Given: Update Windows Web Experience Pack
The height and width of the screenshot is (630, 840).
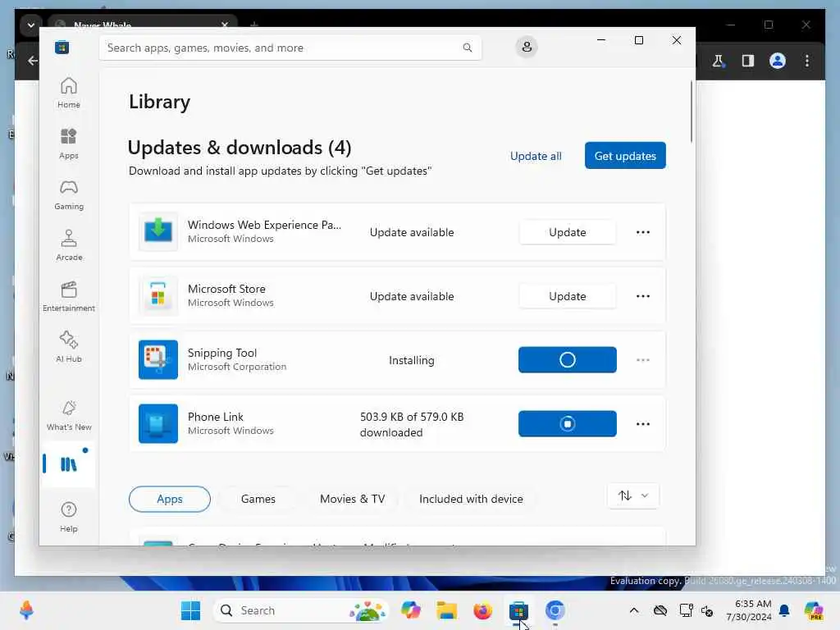Looking at the screenshot, I should pyautogui.click(x=568, y=232).
